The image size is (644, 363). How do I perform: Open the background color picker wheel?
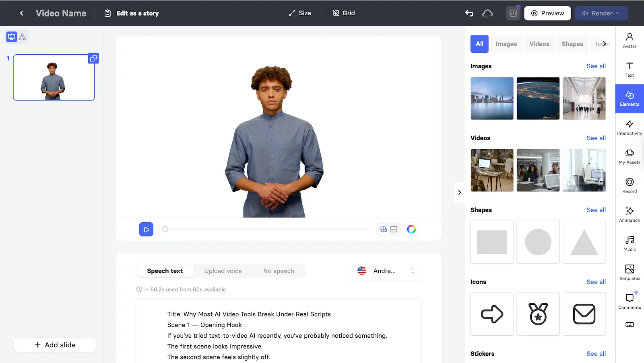[x=411, y=229]
